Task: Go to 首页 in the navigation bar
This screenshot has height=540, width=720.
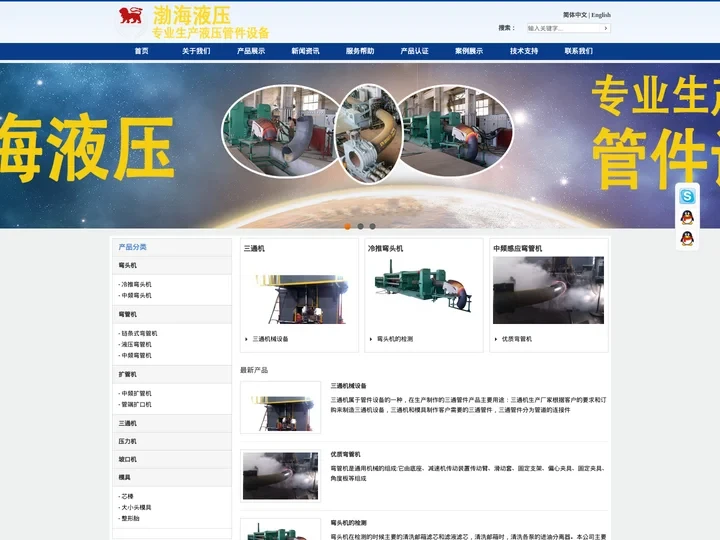Action: tap(141, 51)
